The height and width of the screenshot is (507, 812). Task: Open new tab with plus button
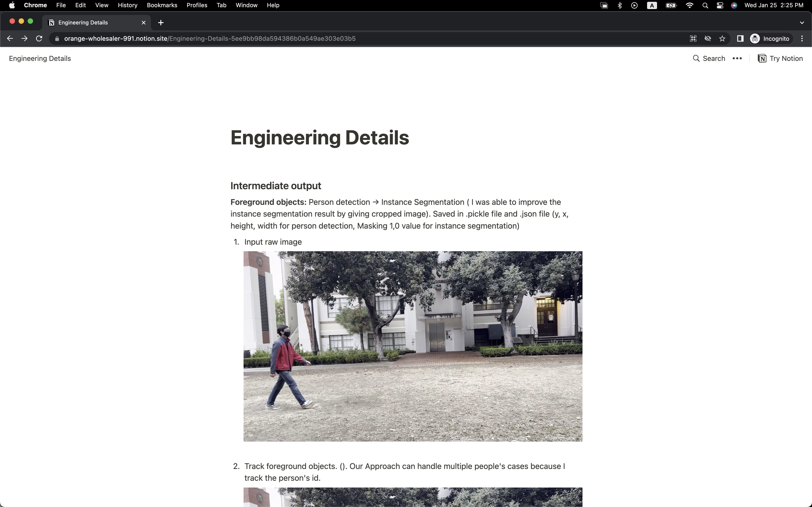click(x=161, y=22)
